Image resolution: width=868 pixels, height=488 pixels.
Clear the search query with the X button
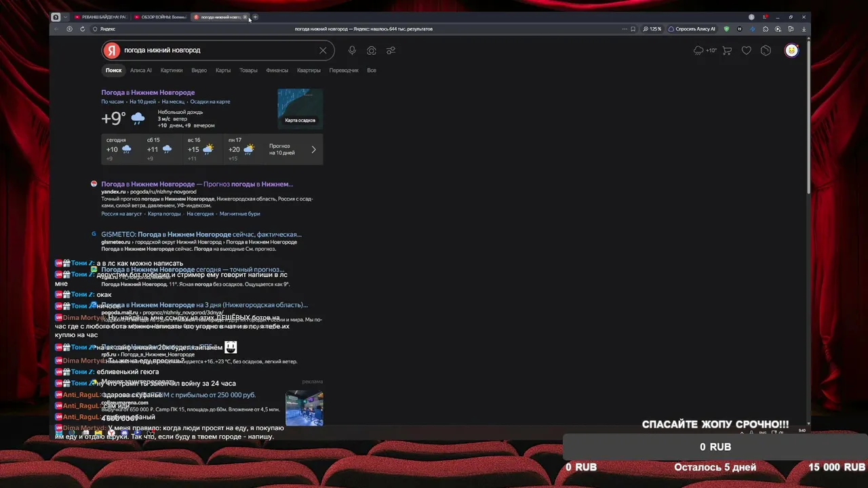(323, 50)
